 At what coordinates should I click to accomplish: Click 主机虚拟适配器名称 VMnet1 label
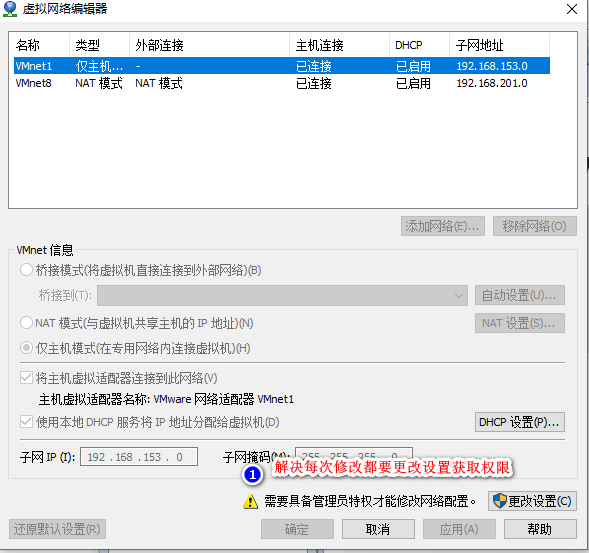(166, 399)
